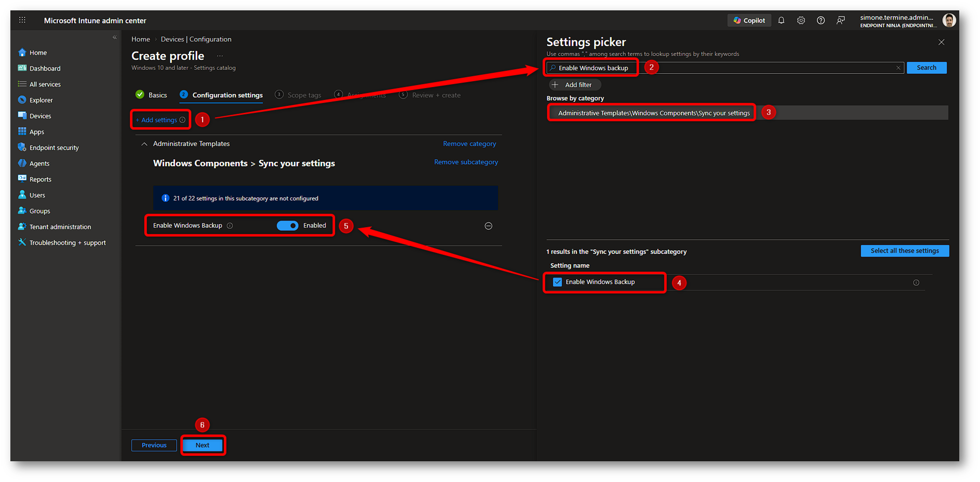Open the account profile avatar
Screen dimensions: 980x482
(x=948, y=20)
